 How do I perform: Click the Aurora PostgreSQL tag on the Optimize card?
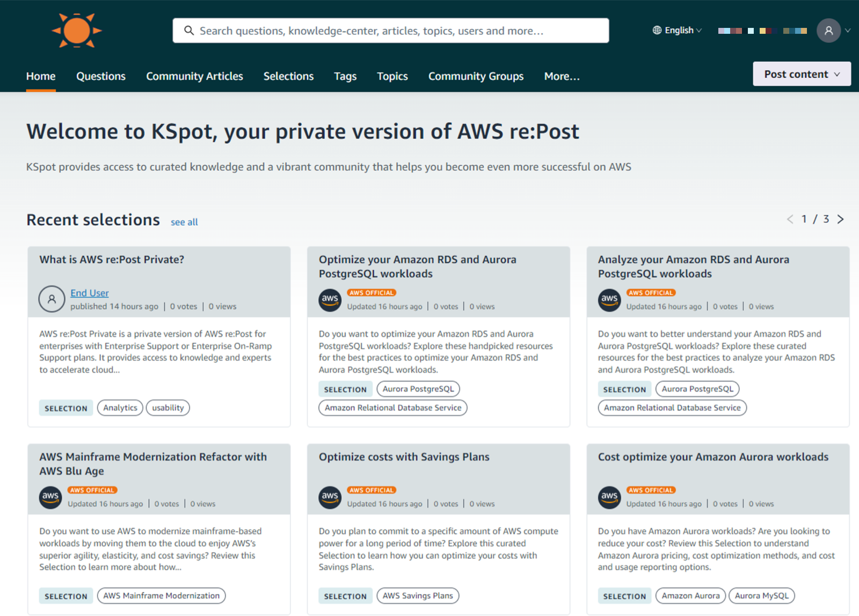click(x=418, y=388)
